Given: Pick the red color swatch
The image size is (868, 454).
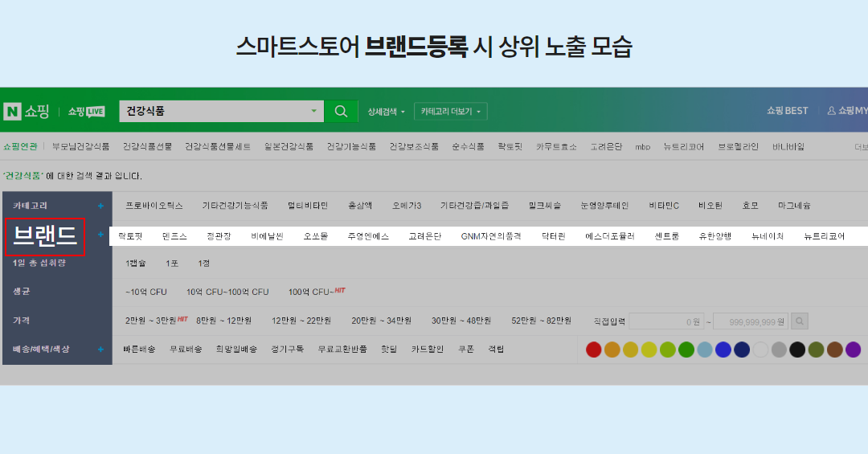Looking at the screenshot, I should click(593, 350).
